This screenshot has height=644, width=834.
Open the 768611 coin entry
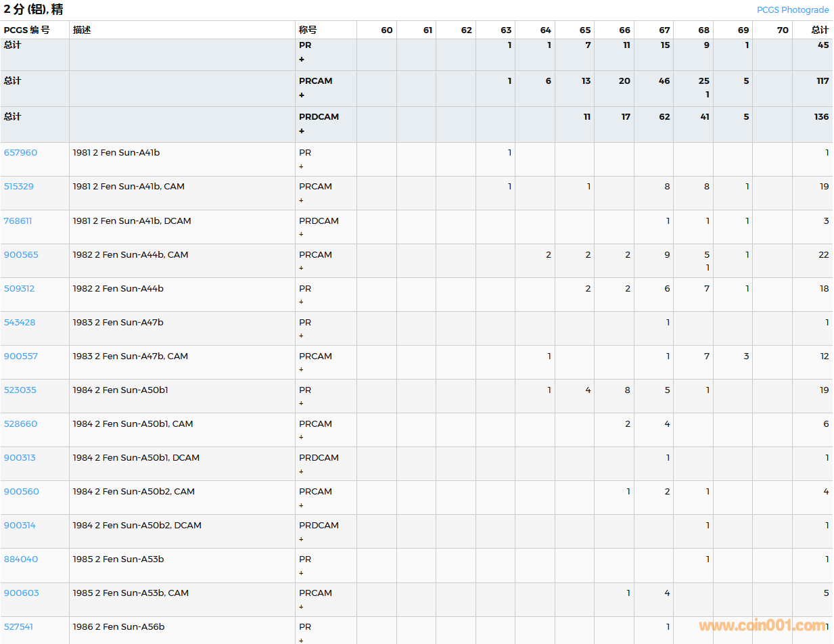click(18, 221)
